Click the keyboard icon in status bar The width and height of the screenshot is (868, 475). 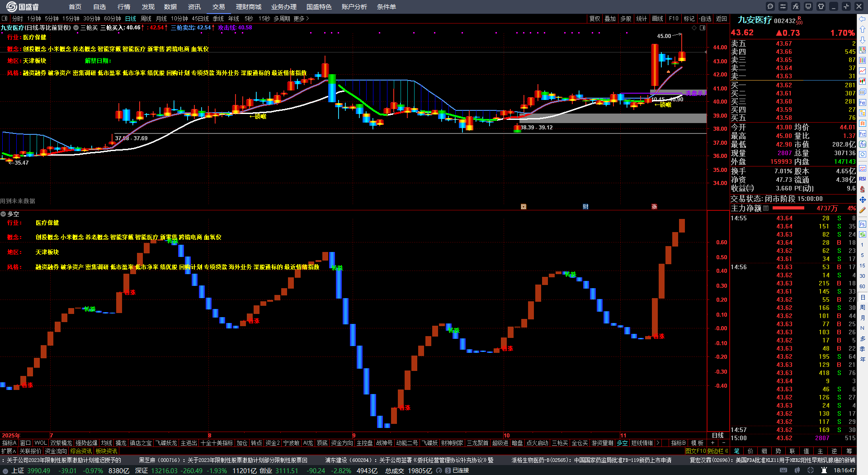783,470
